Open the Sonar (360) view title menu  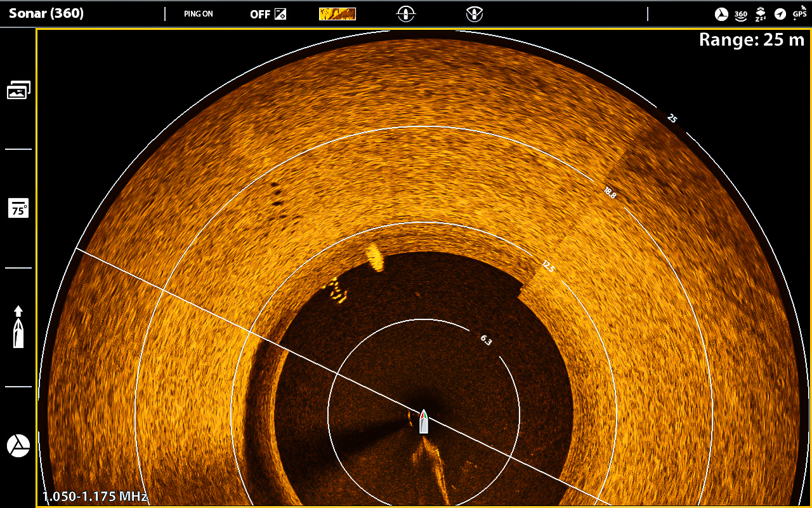point(46,13)
